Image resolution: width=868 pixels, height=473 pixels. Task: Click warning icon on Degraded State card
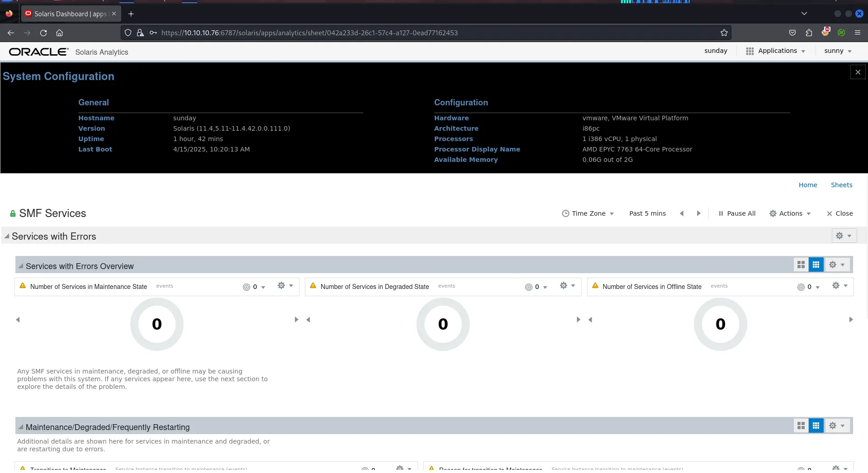[313, 286]
